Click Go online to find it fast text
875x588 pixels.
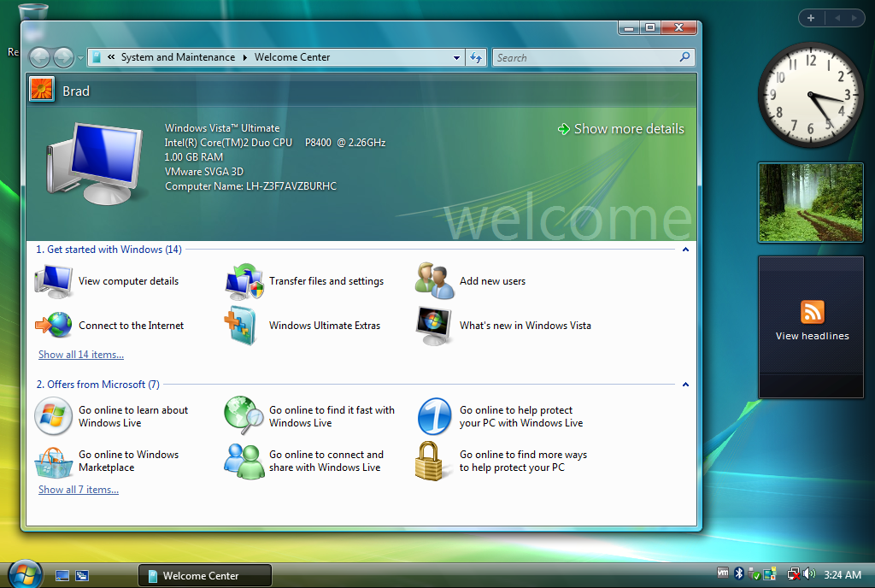(x=332, y=416)
